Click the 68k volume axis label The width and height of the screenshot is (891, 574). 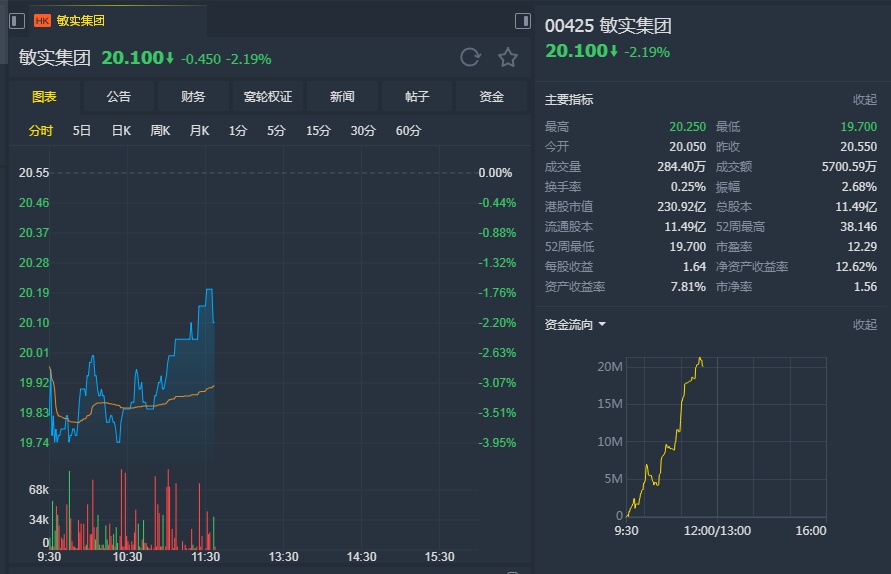coord(39,490)
